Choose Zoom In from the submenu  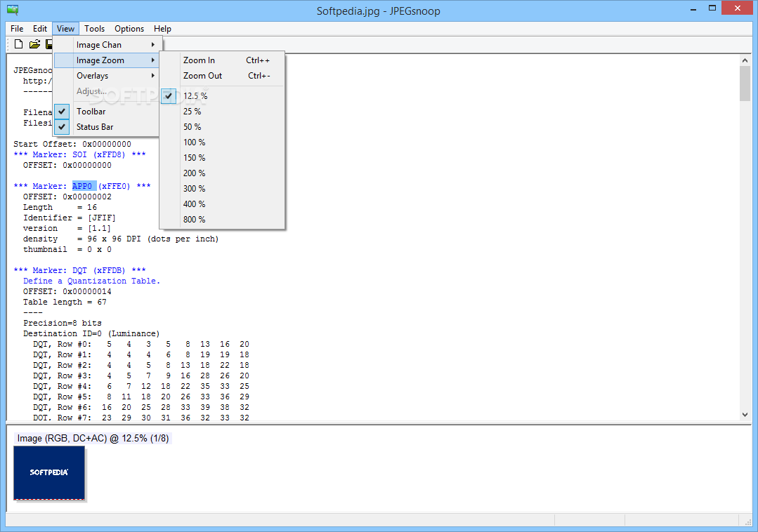point(222,60)
